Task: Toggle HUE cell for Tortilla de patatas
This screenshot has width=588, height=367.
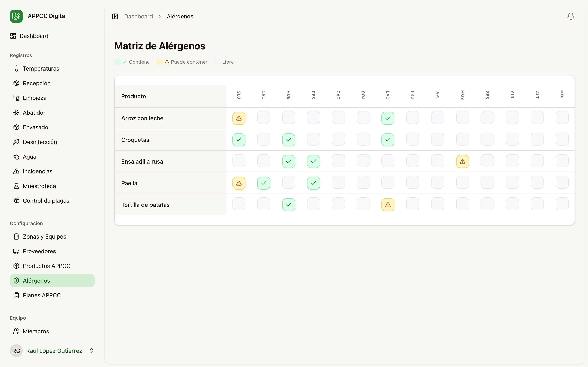Action: click(x=289, y=205)
